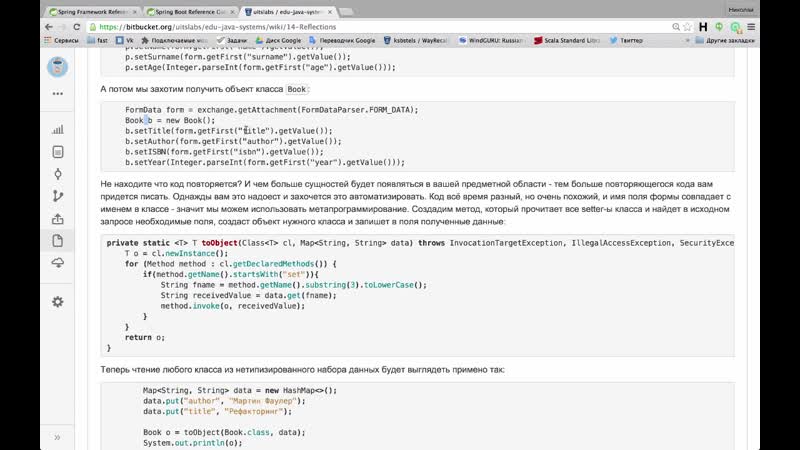Expand the sidebar with the double chevron
The height and width of the screenshot is (450, 800).
pos(57,437)
